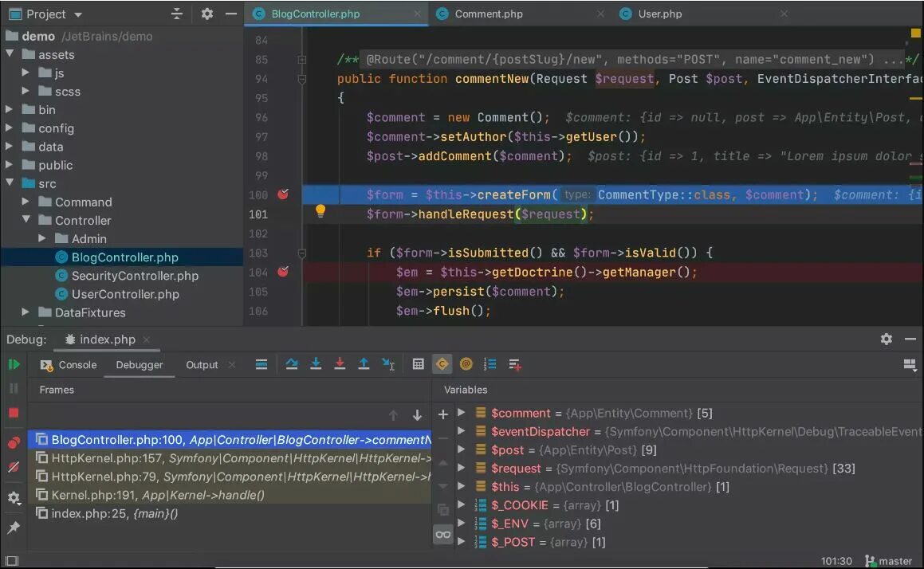924x569 pixels.
Task: Toggle fold marker at line 85
Action: point(301,60)
